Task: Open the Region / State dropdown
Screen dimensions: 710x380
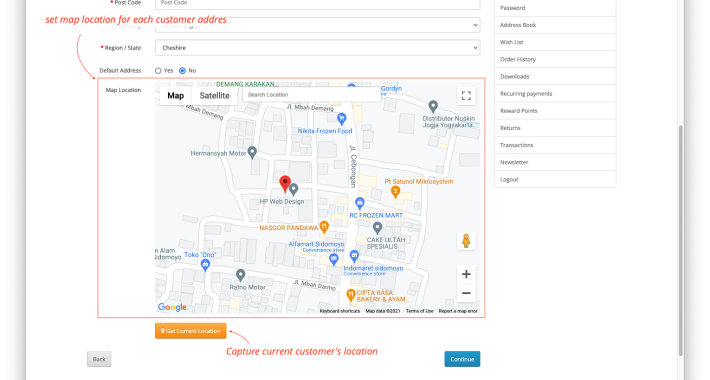Action: [317, 48]
